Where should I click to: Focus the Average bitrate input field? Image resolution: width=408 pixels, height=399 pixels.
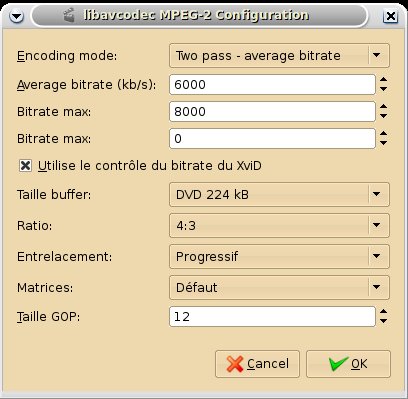tap(272, 84)
